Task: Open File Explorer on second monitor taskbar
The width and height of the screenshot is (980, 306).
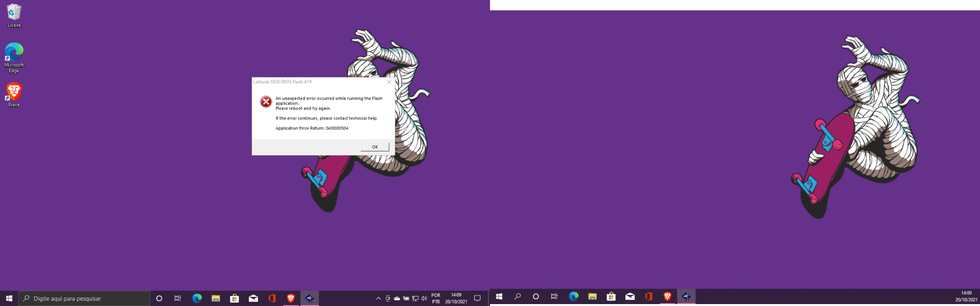Action: click(x=592, y=296)
